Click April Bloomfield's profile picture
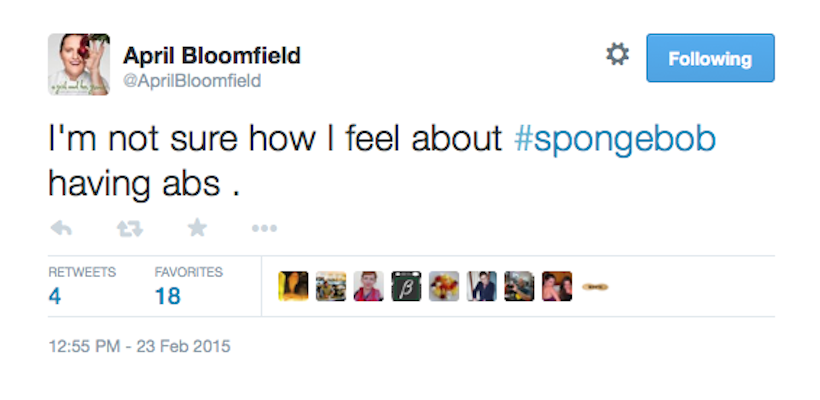The height and width of the screenshot is (400, 820). click(x=79, y=64)
